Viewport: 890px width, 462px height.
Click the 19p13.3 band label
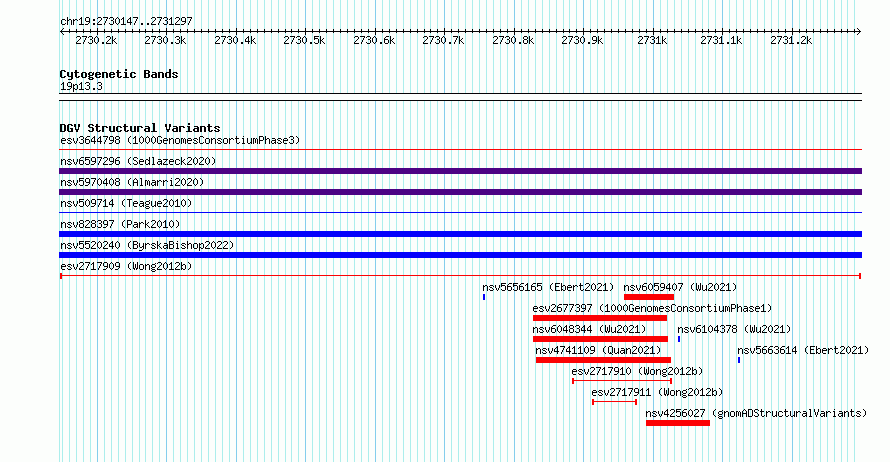(81, 86)
